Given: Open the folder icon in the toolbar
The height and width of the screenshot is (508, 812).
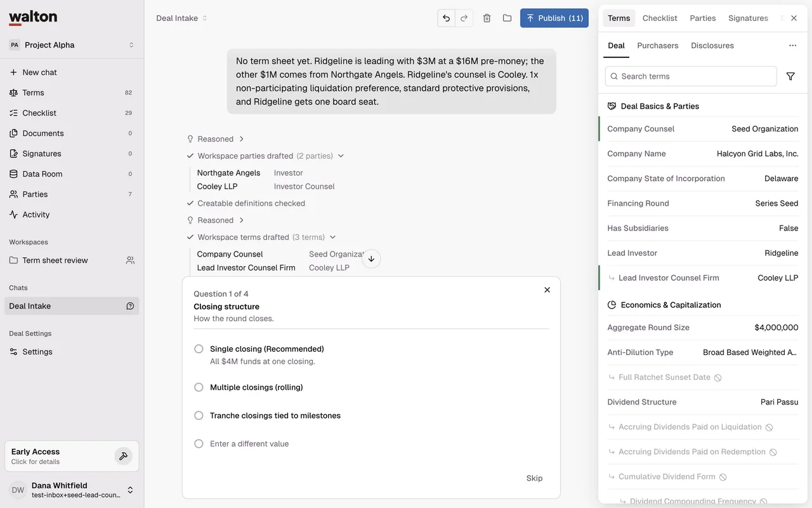Looking at the screenshot, I should (x=507, y=18).
